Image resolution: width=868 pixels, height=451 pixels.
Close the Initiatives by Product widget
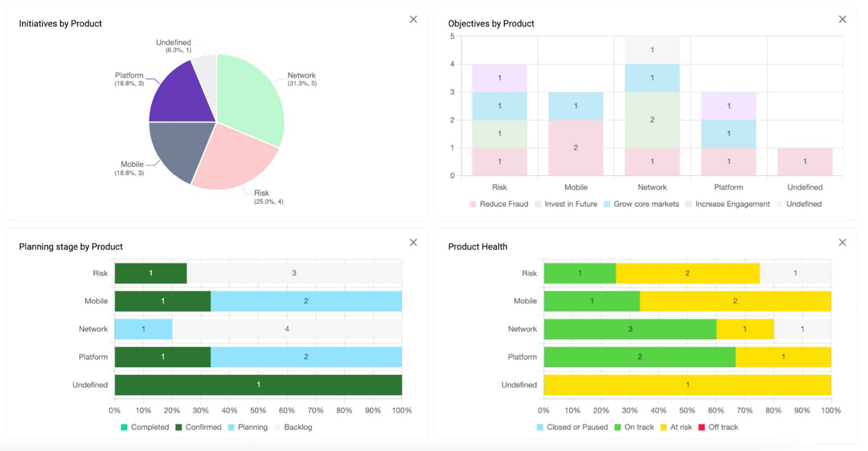pyautogui.click(x=413, y=19)
